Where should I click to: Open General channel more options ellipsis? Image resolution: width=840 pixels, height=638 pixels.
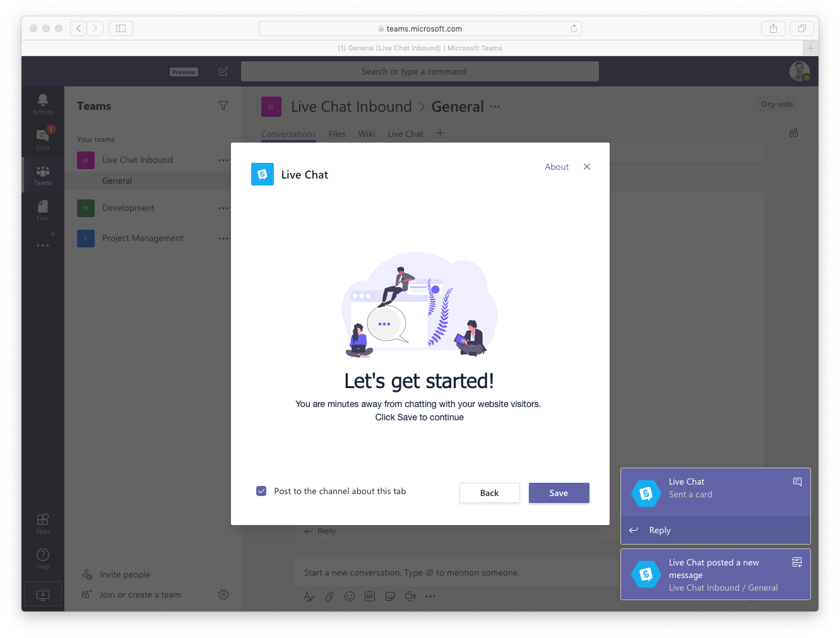click(495, 107)
